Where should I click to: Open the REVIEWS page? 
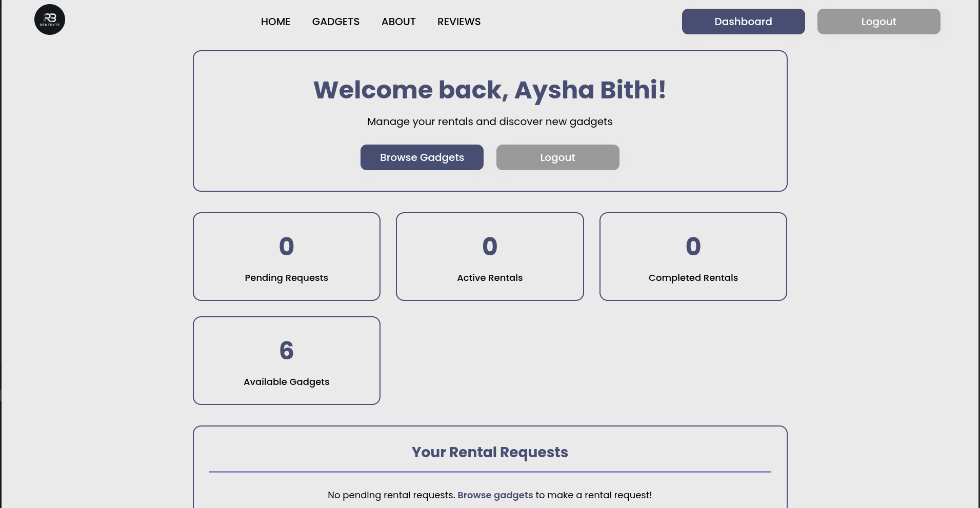[458, 22]
